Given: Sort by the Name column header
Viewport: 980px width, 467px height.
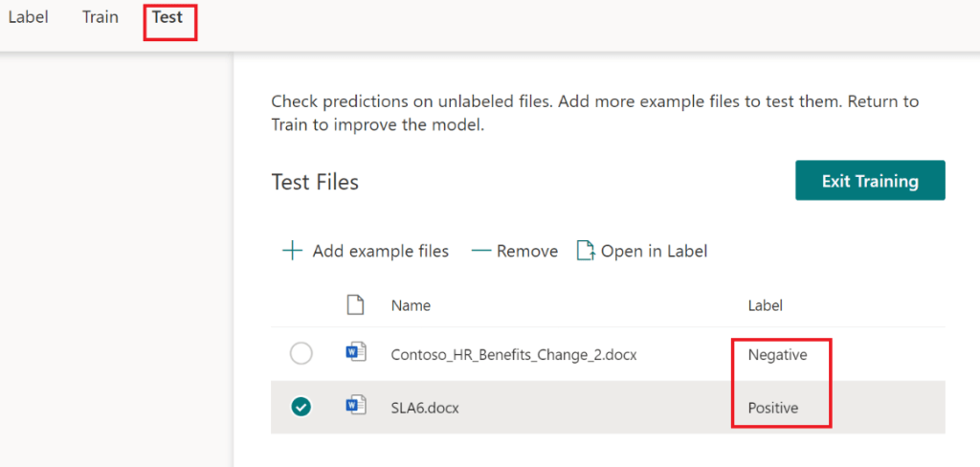Looking at the screenshot, I should tap(411, 305).
